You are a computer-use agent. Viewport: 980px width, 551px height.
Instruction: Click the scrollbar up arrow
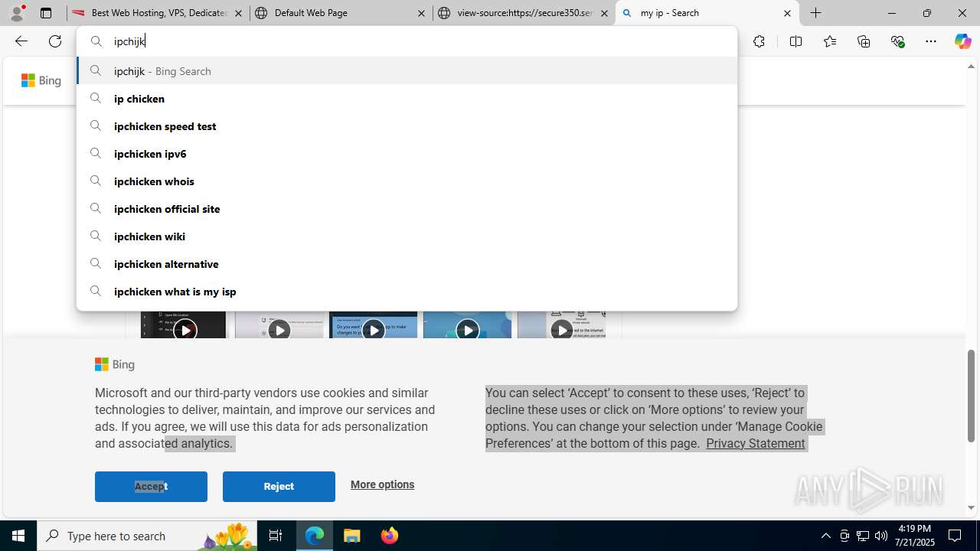tap(971, 66)
